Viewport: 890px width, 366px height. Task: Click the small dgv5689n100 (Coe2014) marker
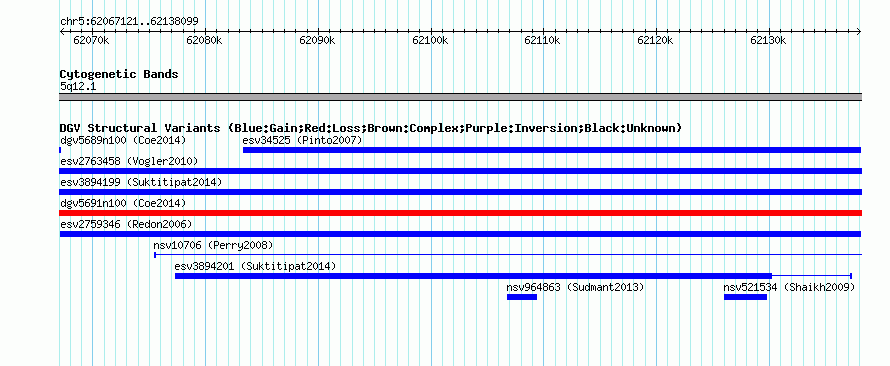pyautogui.click(x=60, y=150)
